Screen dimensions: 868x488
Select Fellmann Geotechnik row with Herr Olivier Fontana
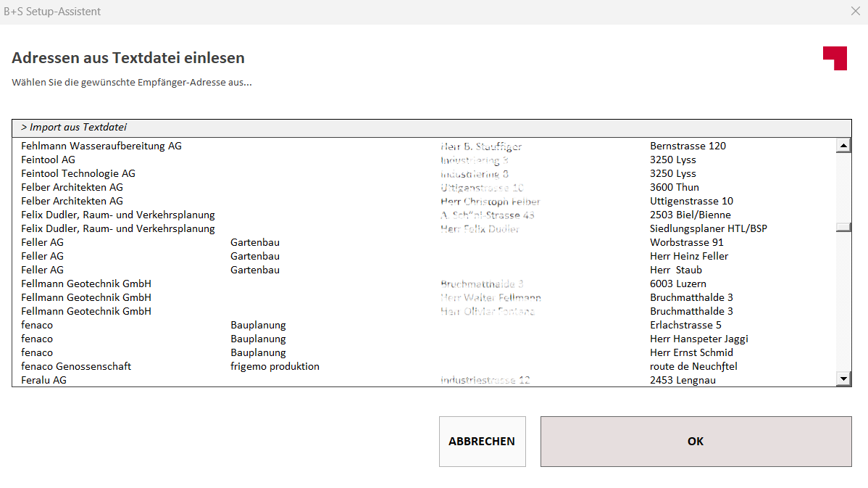point(424,311)
